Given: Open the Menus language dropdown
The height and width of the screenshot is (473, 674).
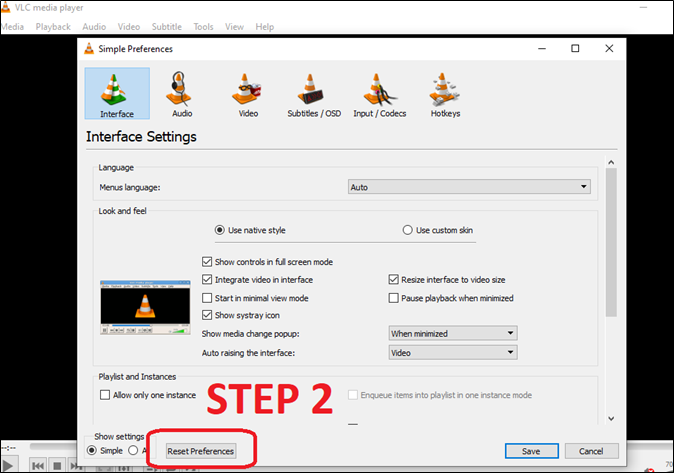Looking at the screenshot, I should pyautogui.click(x=469, y=187).
